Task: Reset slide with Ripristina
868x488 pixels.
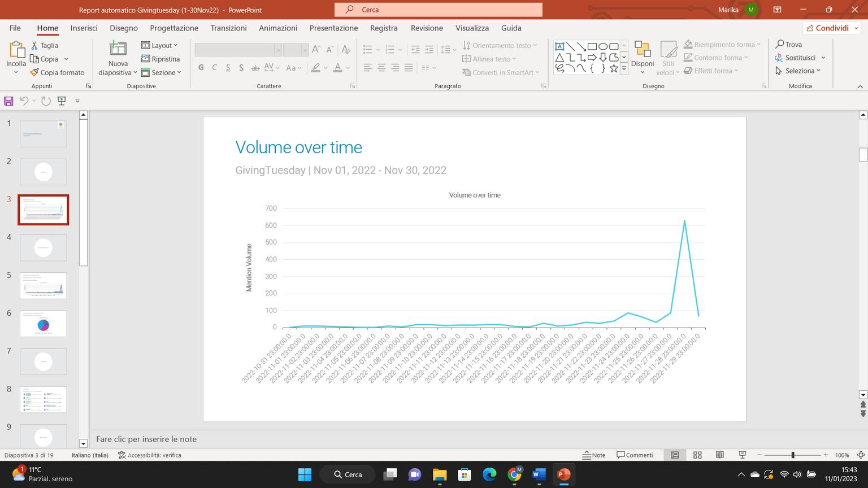Action: [x=160, y=59]
